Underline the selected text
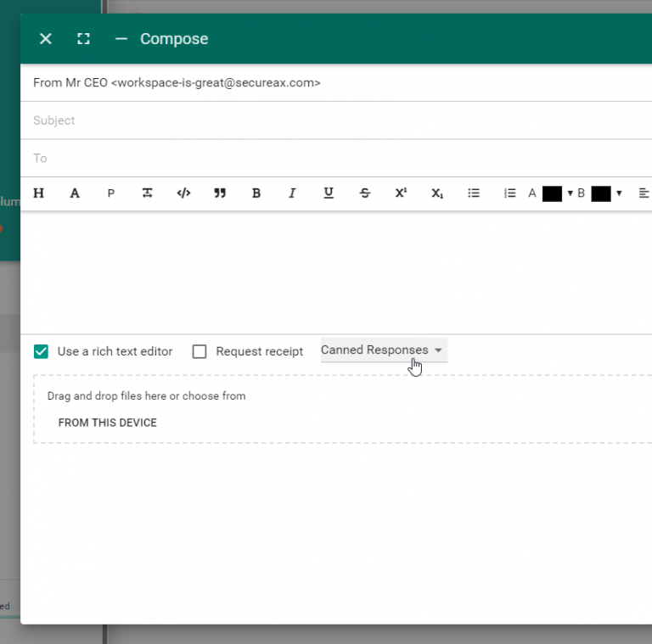 [x=329, y=193]
